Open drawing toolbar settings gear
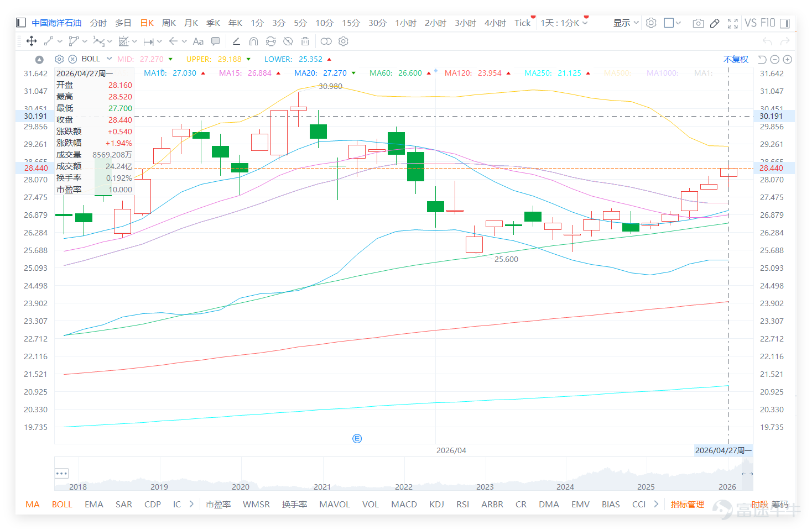The image size is (812, 530). [343, 41]
